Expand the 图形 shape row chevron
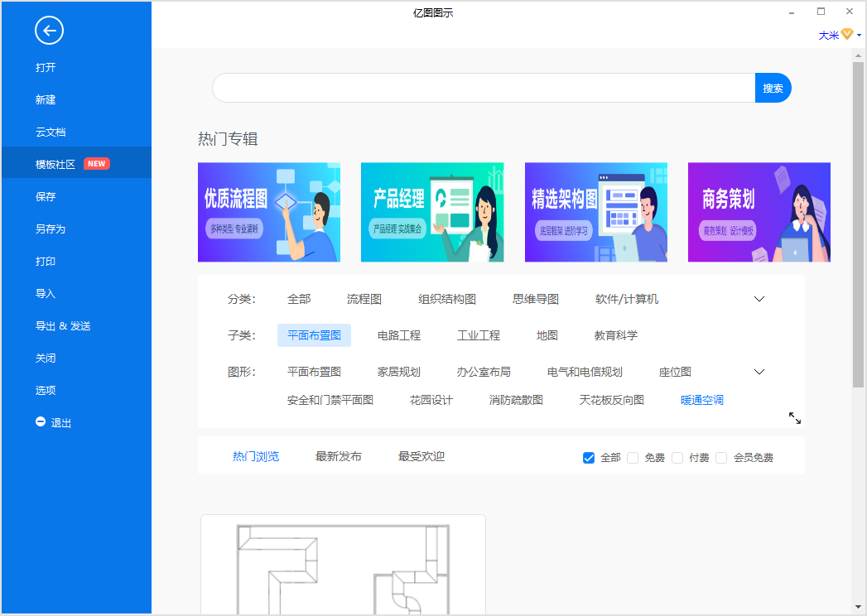The width and height of the screenshot is (867, 616). coord(759,372)
